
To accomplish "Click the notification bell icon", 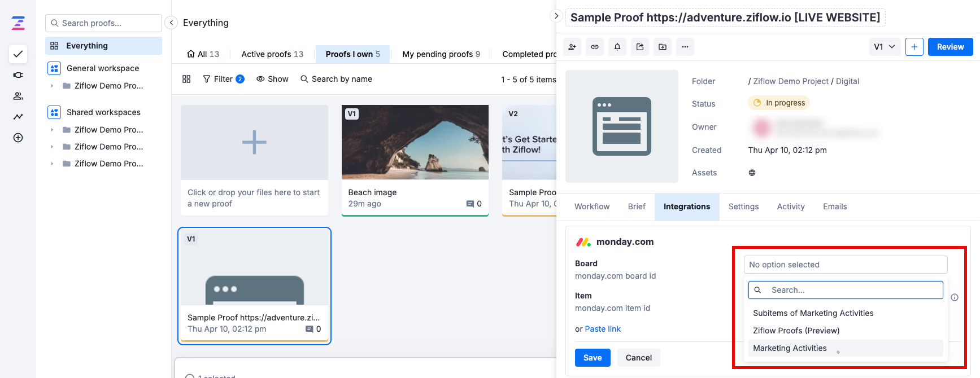I will [617, 47].
